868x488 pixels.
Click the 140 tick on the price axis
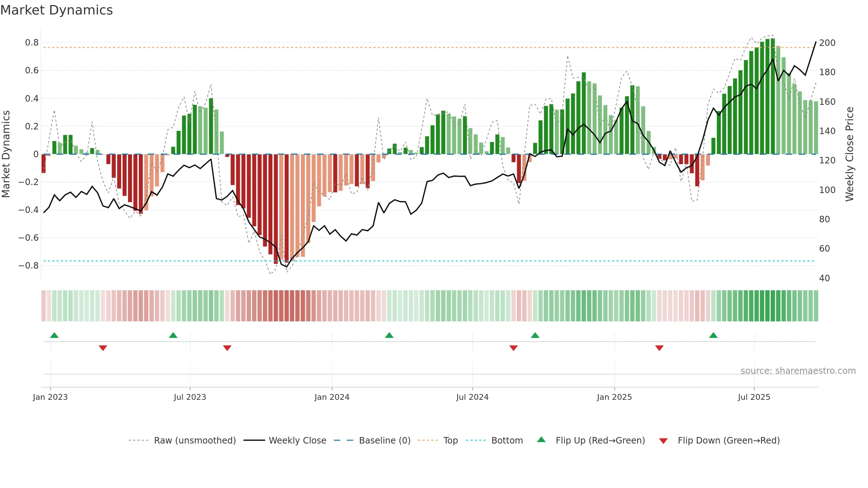827,131
